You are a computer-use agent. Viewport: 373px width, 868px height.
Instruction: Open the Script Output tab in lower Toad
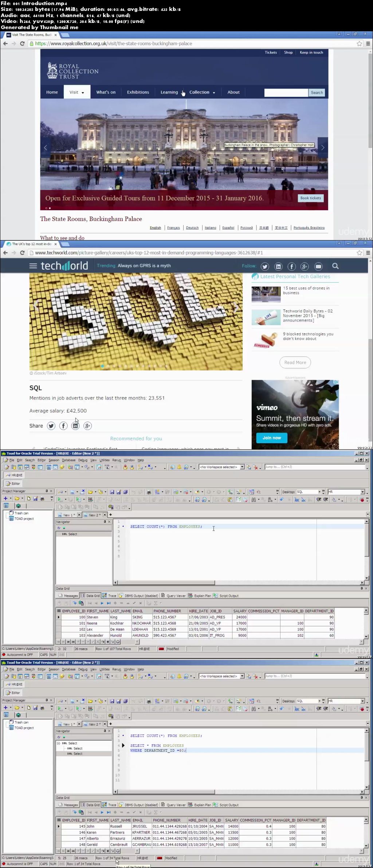[226, 805]
